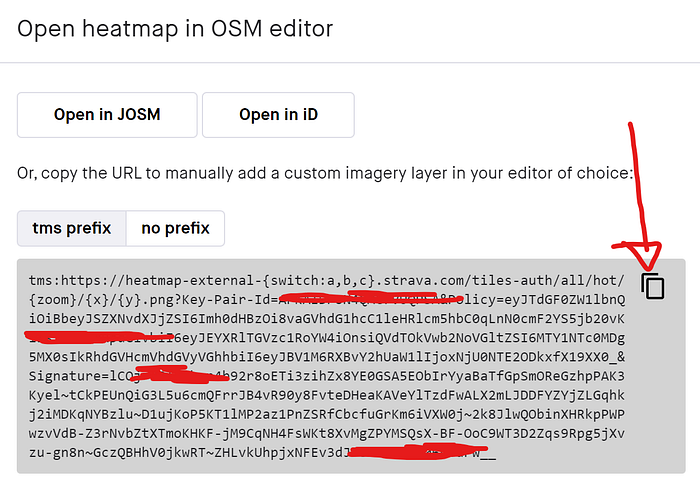This screenshot has width=700, height=491.
Task: Copy the heatmap URL with clipboard icon
Action: 653,286
